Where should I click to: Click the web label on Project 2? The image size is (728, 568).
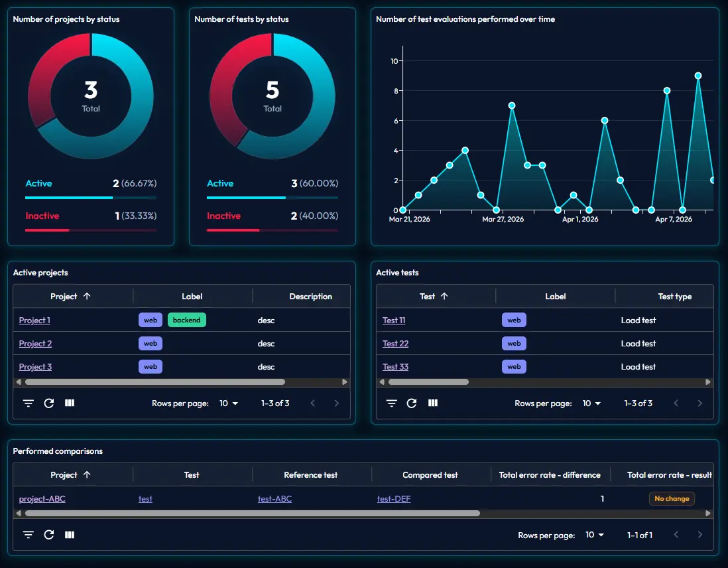(151, 343)
